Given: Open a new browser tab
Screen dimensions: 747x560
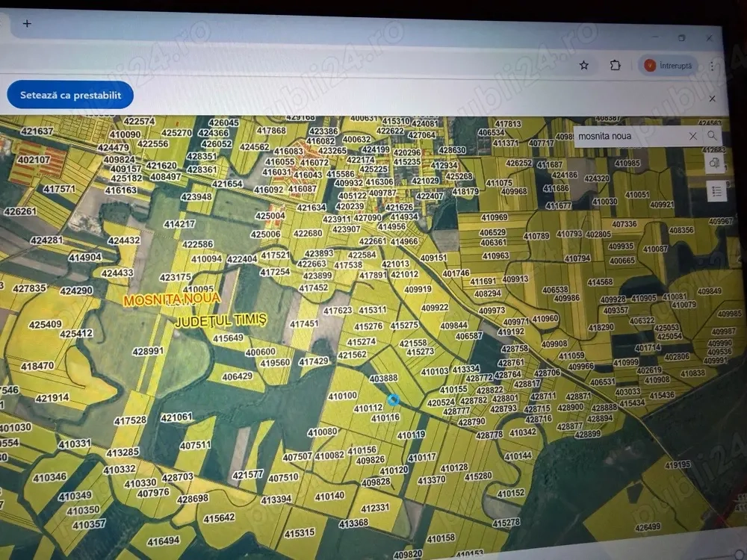Looking at the screenshot, I should click(x=27, y=23).
